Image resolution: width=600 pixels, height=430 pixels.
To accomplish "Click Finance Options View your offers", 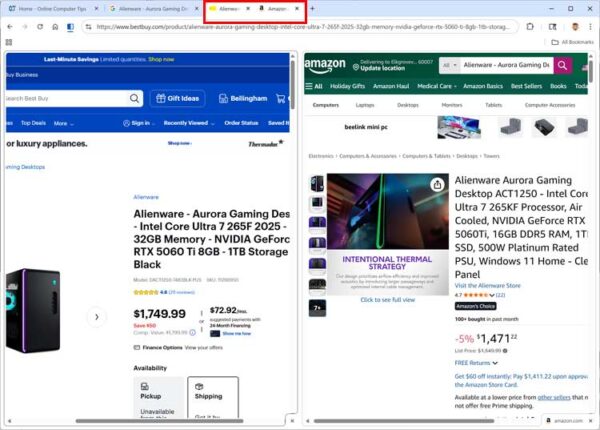I will tap(178, 348).
